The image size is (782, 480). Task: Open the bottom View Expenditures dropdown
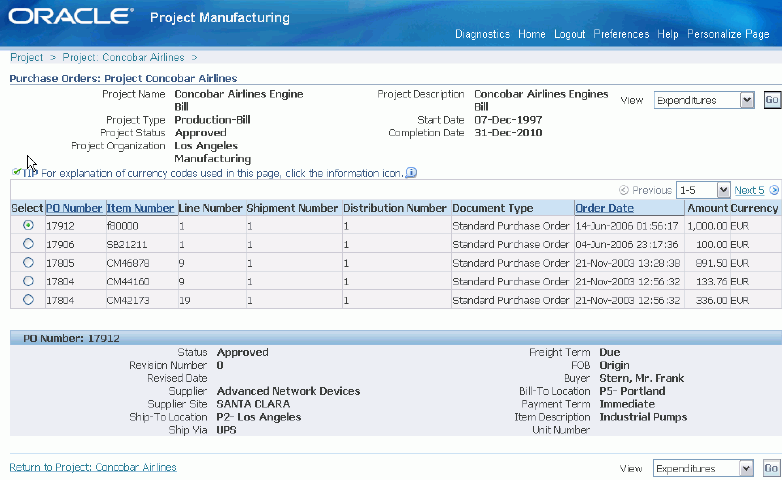coord(703,468)
